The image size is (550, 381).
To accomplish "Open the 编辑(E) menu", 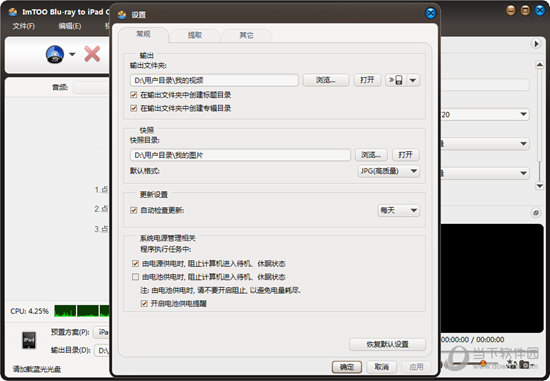I will (x=69, y=26).
